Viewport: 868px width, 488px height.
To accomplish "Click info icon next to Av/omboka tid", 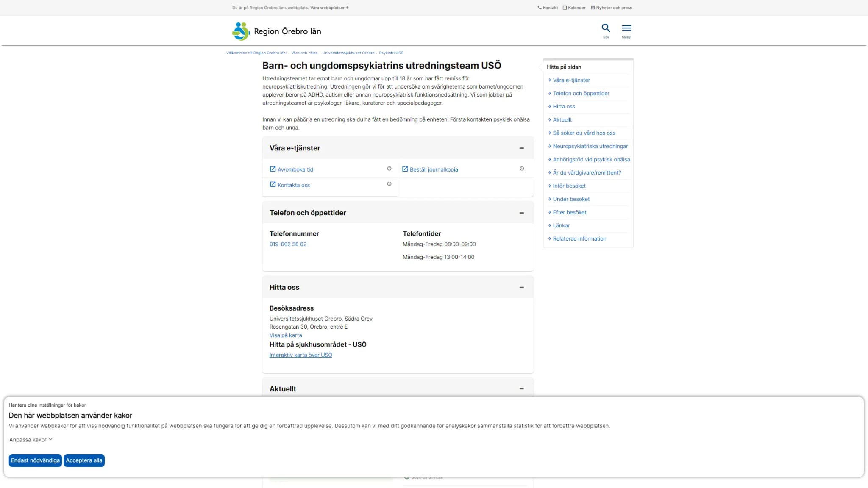I will coord(389,169).
